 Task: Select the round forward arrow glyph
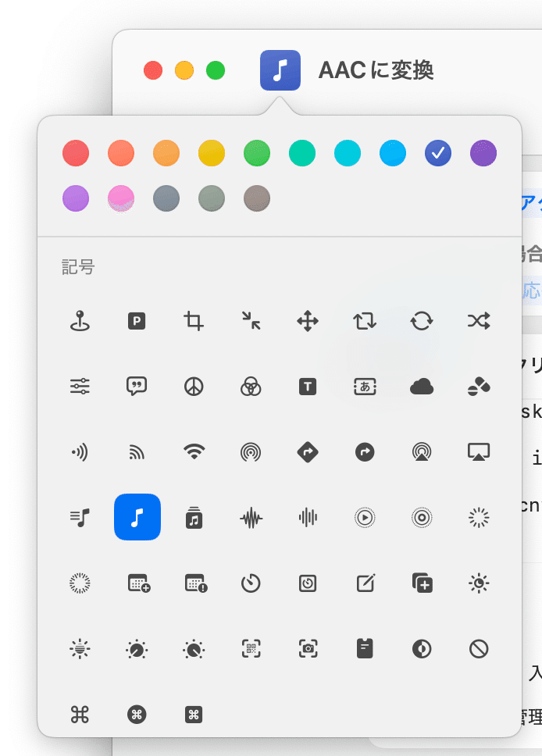point(365,452)
